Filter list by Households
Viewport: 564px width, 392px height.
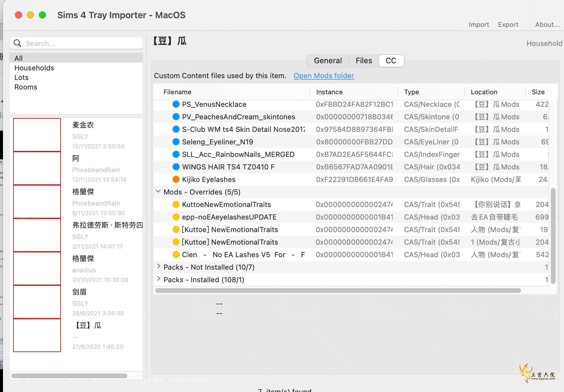click(x=76, y=68)
